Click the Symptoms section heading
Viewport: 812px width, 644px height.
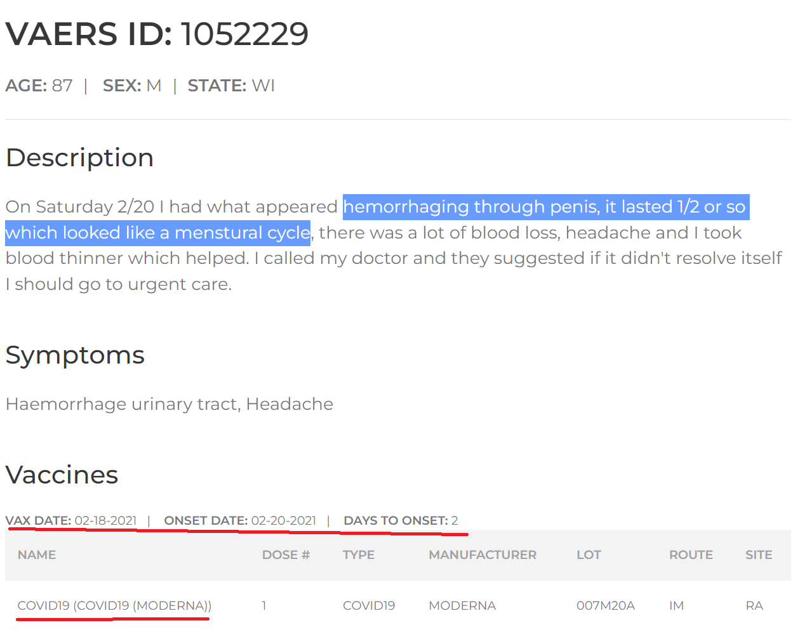point(75,355)
